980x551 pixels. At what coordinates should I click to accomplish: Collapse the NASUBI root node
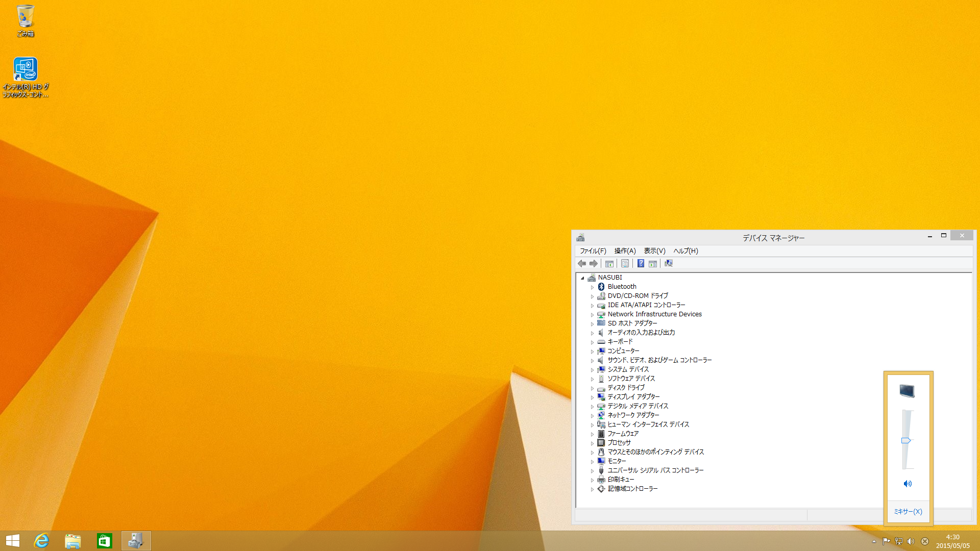[x=582, y=278]
